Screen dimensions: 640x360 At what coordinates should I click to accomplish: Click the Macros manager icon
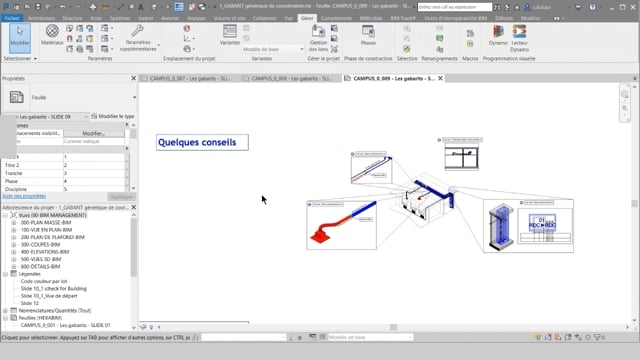click(x=470, y=33)
